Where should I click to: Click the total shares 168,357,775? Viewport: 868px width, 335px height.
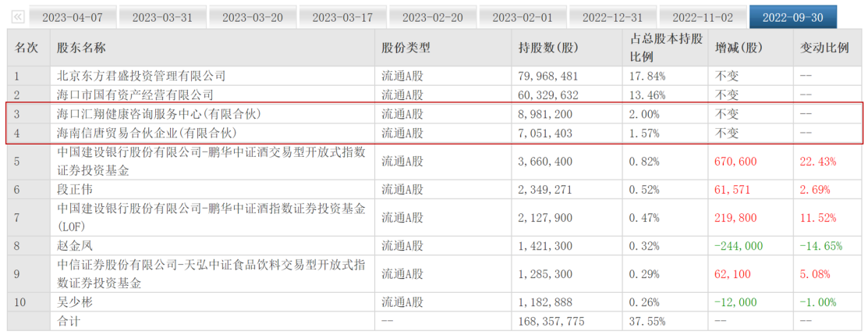point(551,322)
